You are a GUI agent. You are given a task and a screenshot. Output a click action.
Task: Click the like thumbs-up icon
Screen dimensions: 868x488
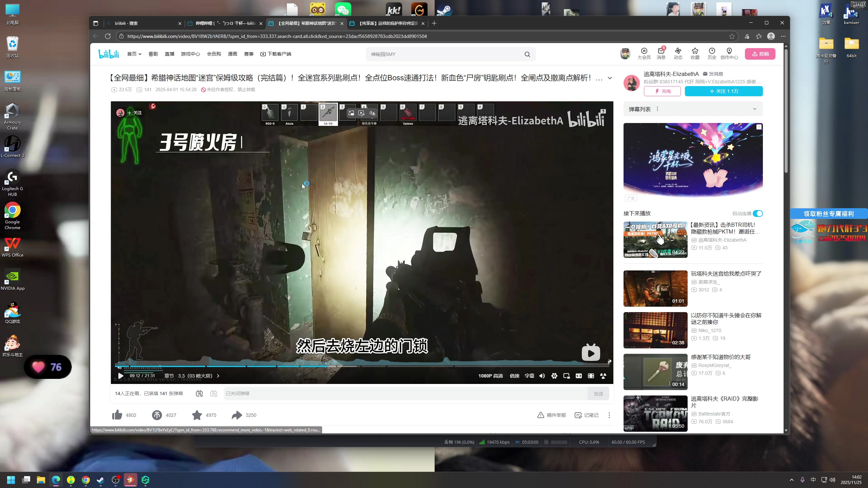117,415
